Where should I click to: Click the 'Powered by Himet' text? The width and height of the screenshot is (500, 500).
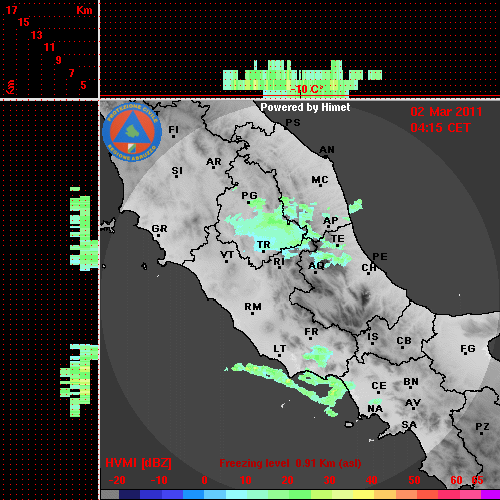pos(305,107)
